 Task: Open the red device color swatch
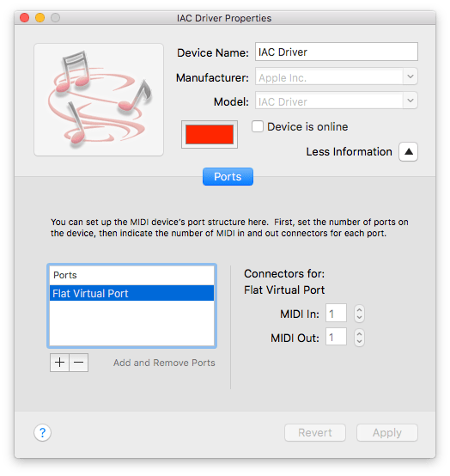pyautogui.click(x=210, y=135)
